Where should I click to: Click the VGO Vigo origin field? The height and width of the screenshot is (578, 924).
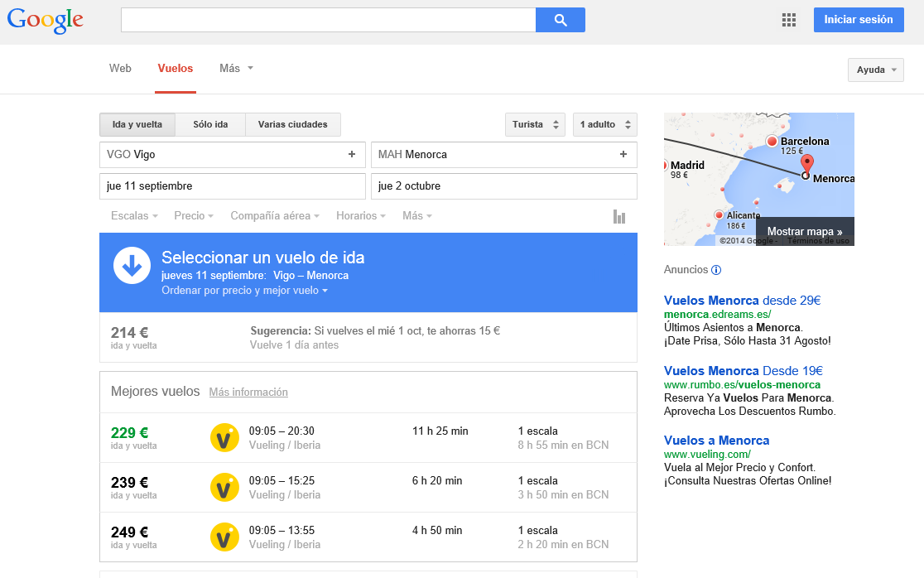coord(233,154)
